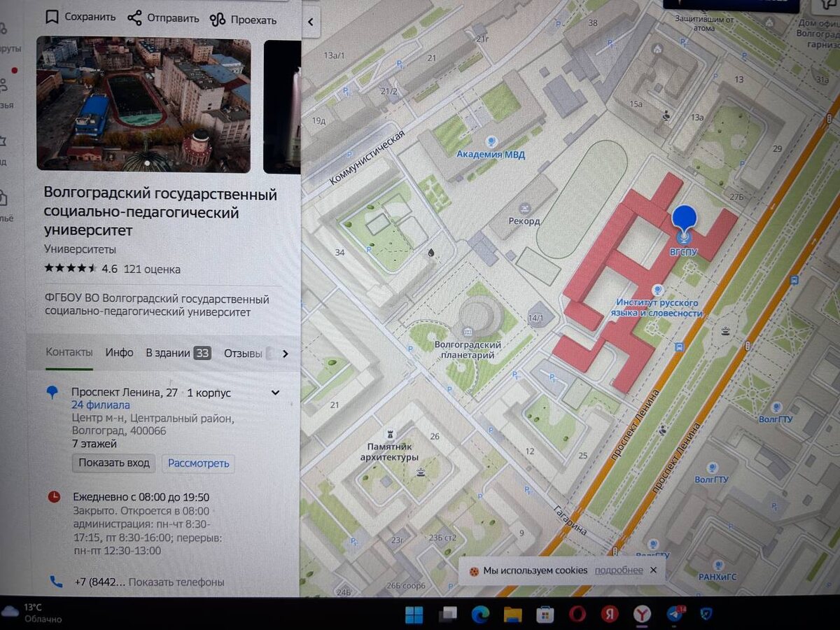Image resolution: width=840 pixels, height=630 pixels.
Task: Launch Microsoft Edge from the taskbar
Action: 479,615
